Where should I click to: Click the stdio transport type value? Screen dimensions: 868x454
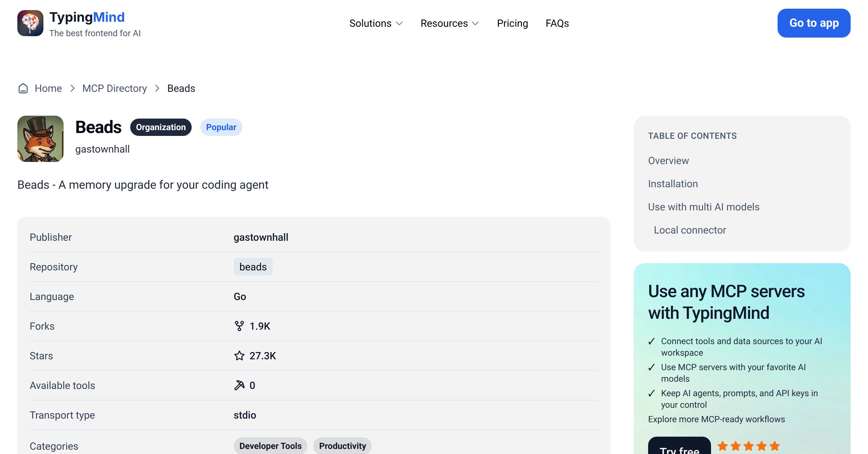(245, 415)
